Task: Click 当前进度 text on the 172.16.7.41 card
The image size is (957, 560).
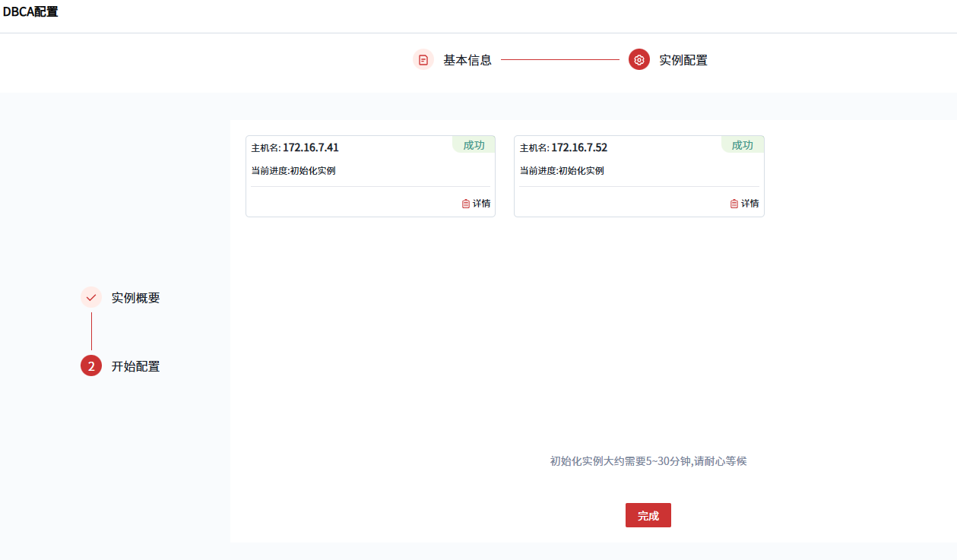Action: (x=293, y=171)
